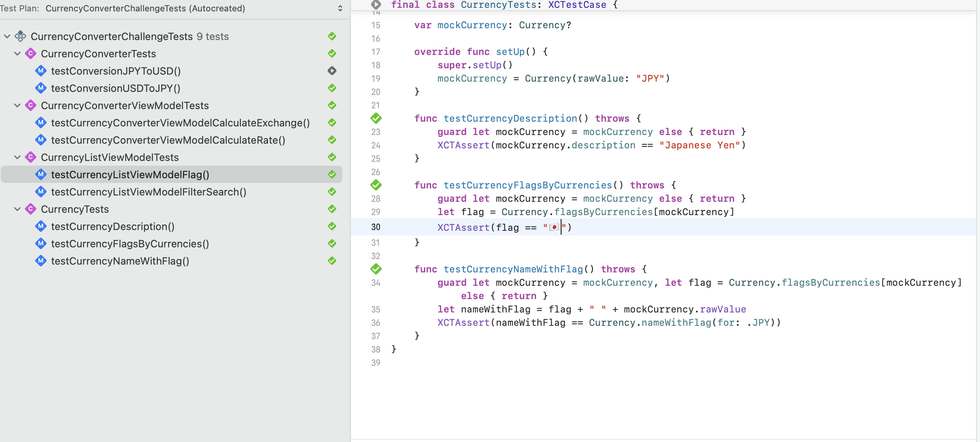Screen dimensions: 980x442
Task: Click method icon for testConversionJPYToUSD()
Action: 41,71
